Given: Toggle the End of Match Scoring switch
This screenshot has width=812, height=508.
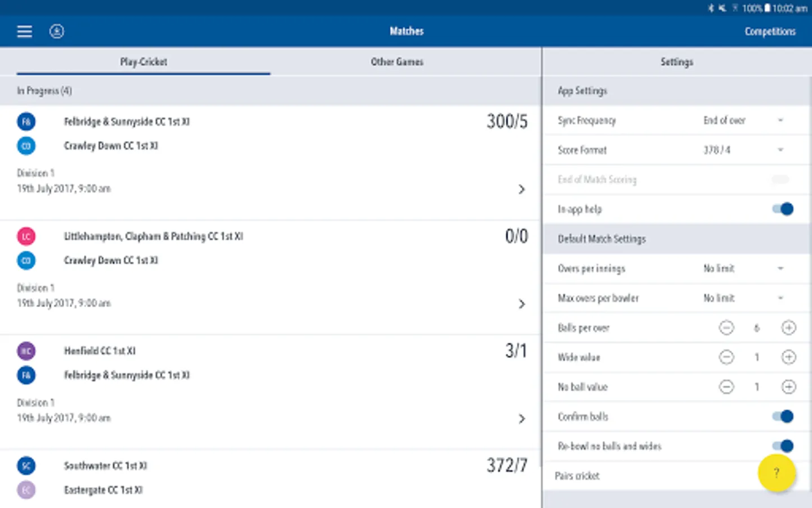Looking at the screenshot, I should click(x=780, y=179).
